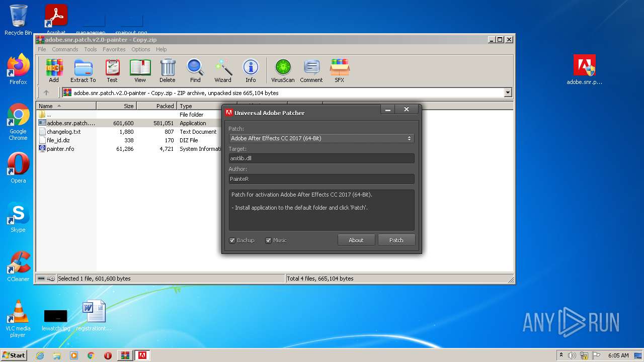Viewport: 644px width, 362px height.
Task: Open the Firefox desktop shortcut
Action: (x=18, y=69)
